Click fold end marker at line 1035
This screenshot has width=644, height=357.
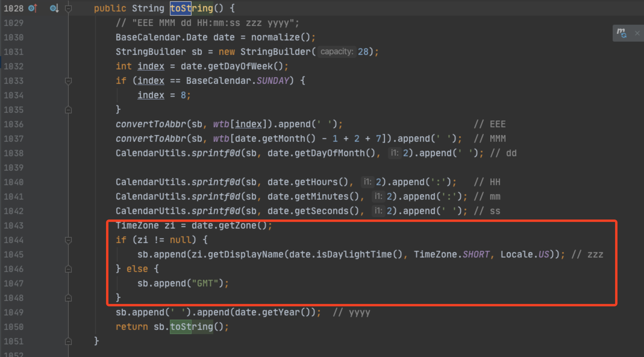(x=68, y=110)
